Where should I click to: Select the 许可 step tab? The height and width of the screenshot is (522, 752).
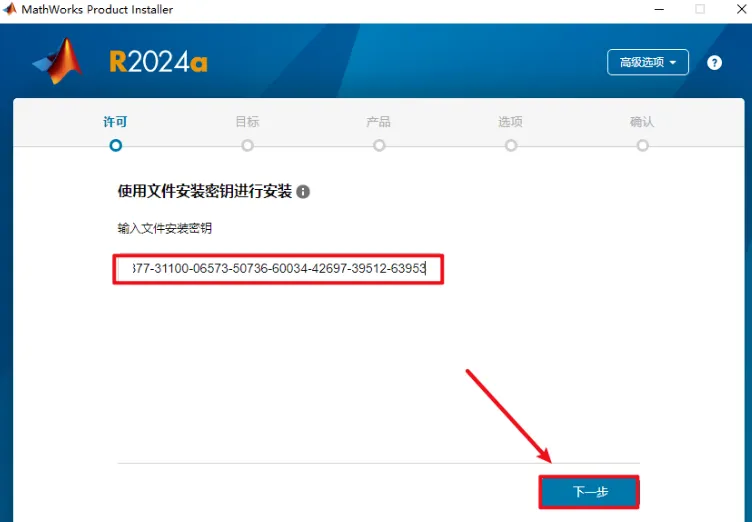(x=115, y=122)
